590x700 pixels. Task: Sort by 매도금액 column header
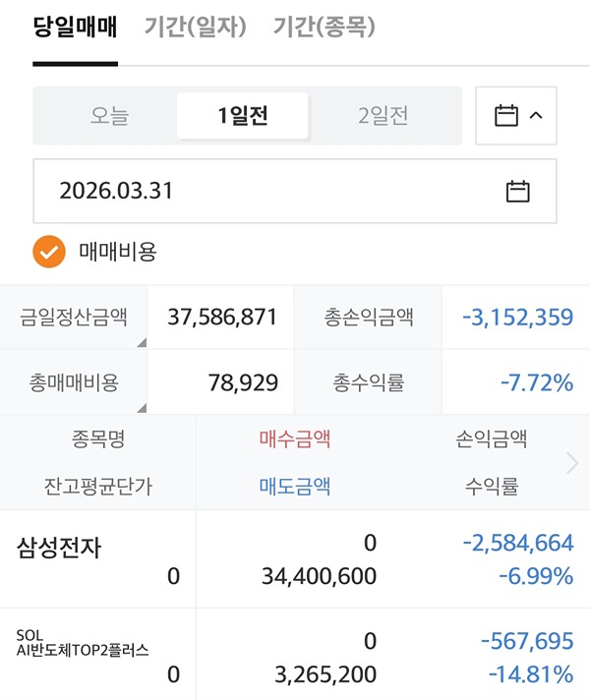[x=295, y=486]
